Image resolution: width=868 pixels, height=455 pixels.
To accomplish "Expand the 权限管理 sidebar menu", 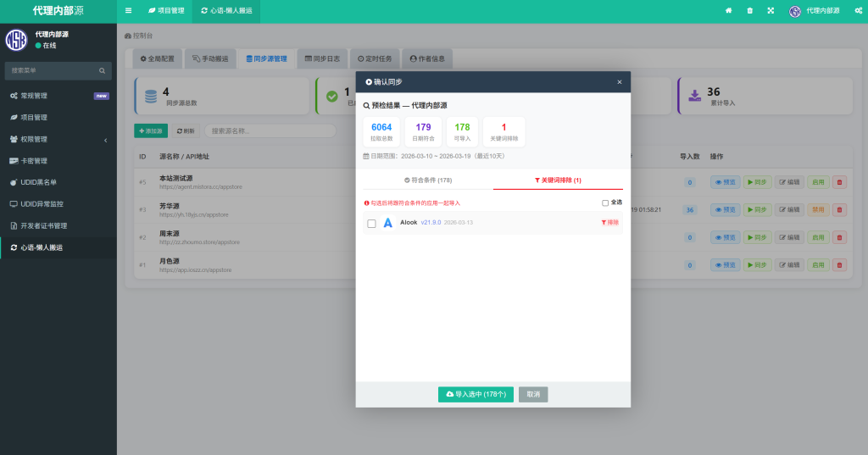I will [x=58, y=139].
